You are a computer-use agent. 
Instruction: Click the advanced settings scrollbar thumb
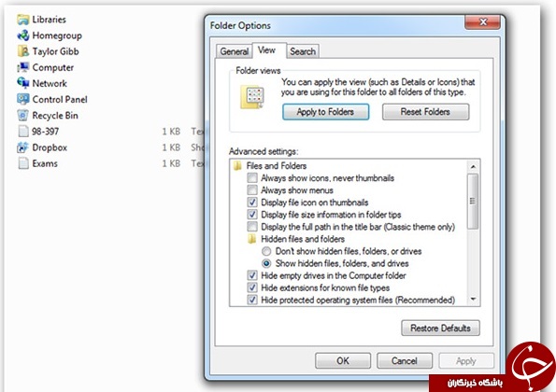tap(473, 202)
